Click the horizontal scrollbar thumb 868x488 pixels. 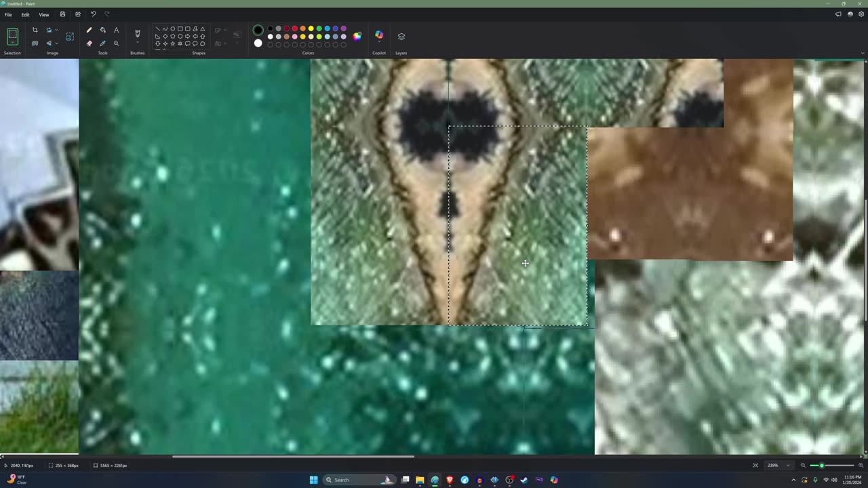pos(293,456)
